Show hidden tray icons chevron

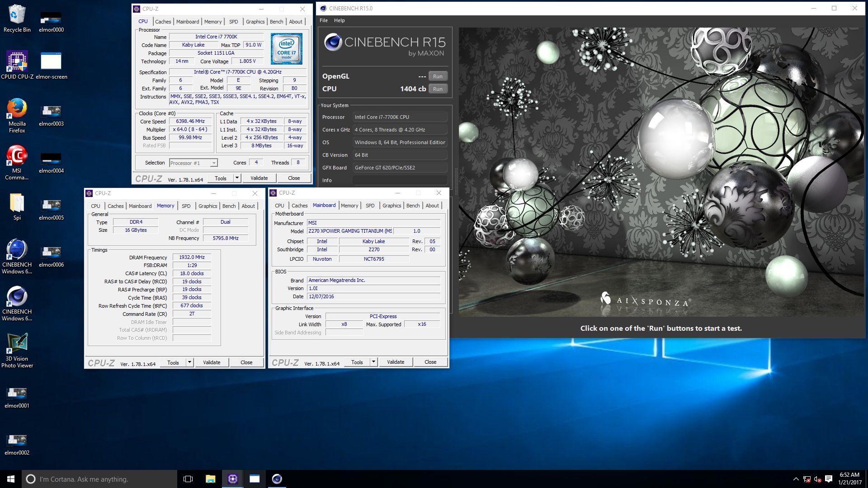(x=796, y=479)
